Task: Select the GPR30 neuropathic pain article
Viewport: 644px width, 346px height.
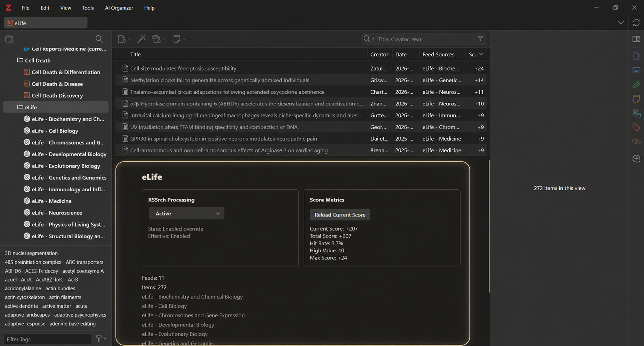Action: point(301,139)
